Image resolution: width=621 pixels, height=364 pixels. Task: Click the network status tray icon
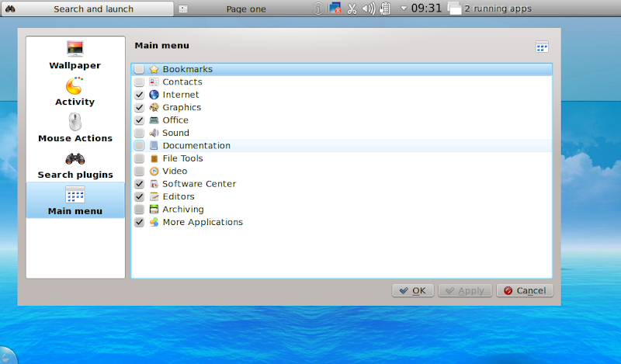(x=335, y=9)
